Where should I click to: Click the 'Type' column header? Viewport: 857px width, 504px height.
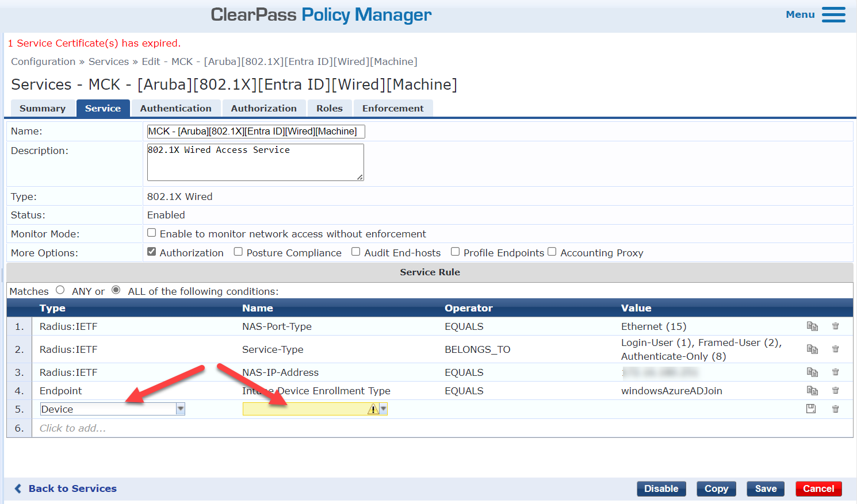click(52, 308)
